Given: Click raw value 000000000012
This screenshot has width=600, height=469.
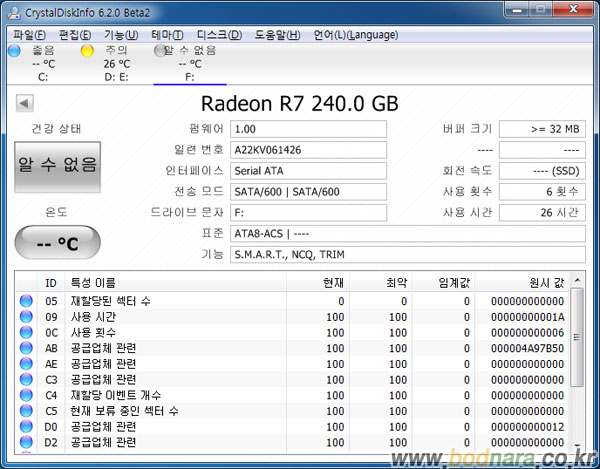Looking at the screenshot, I should click(x=527, y=427).
